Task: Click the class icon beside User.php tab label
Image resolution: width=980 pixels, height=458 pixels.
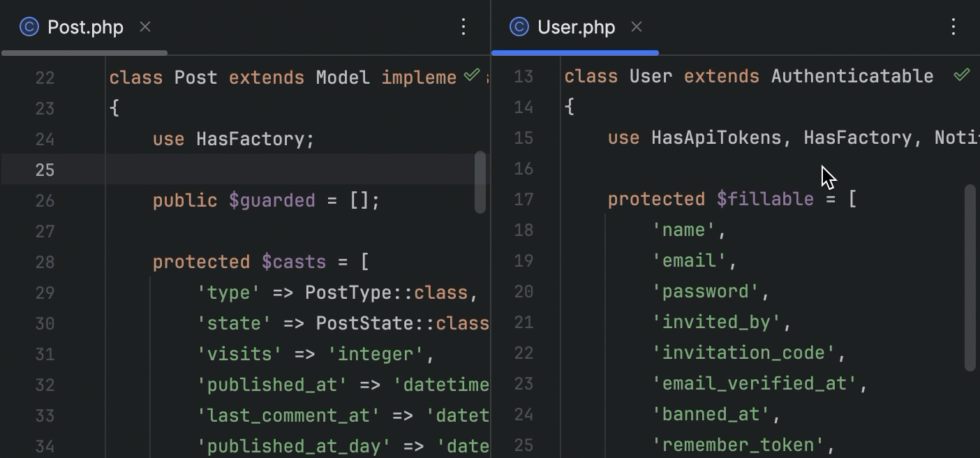Action: [519, 27]
